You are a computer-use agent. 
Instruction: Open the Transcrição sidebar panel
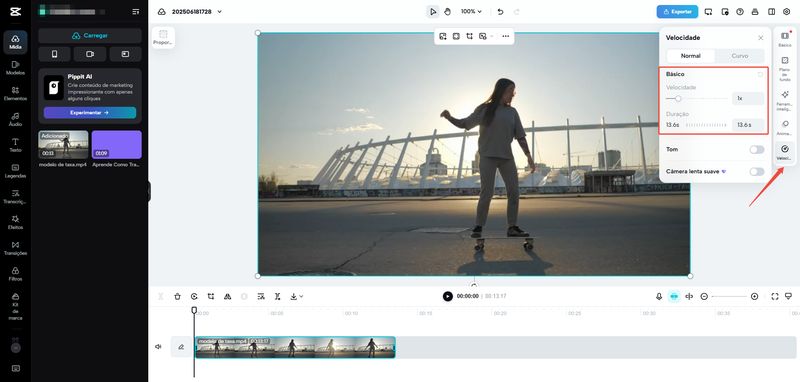[15, 196]
